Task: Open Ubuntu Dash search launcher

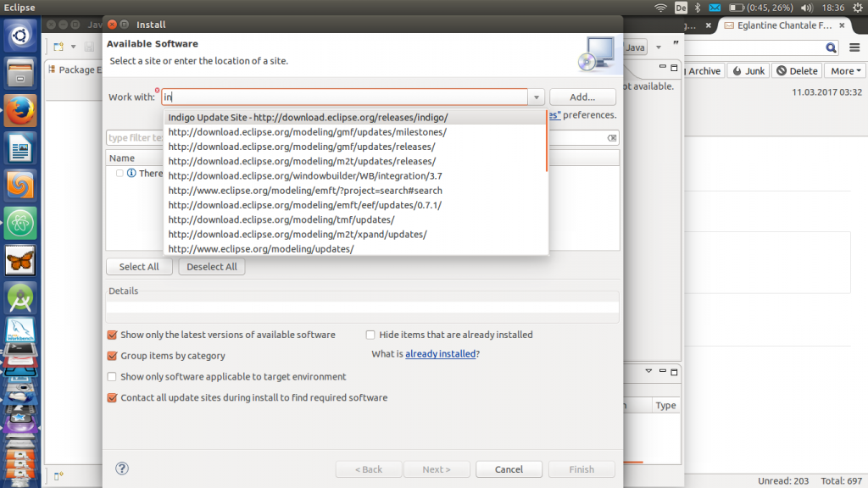Action: coord(20,36)
